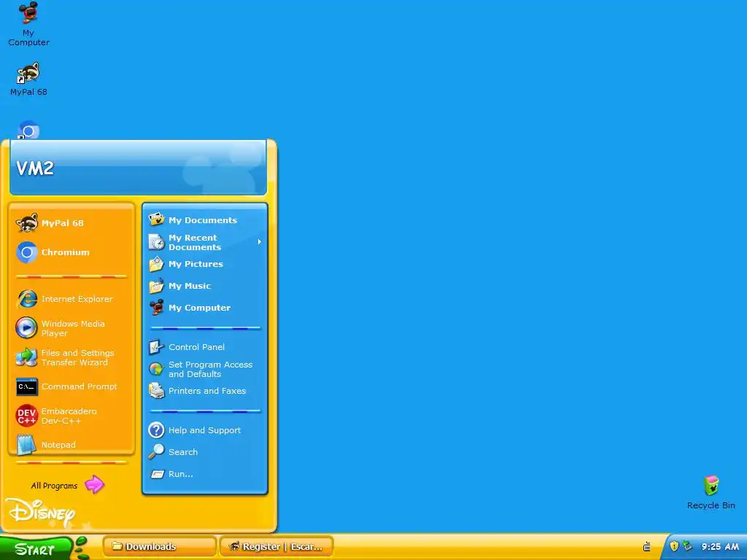747x560 pixels.
Task: Switch to Register | Escar... taskbar window
Action: [276, 546]
